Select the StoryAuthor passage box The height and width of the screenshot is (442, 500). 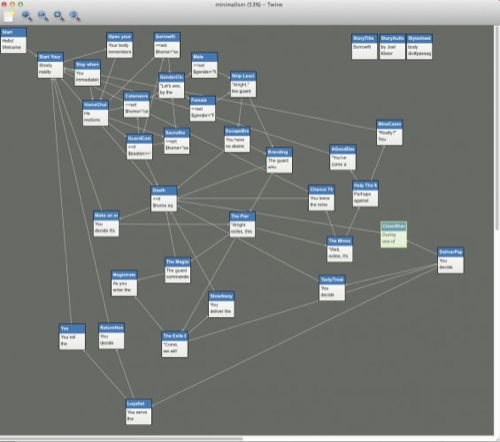[392, 47]
